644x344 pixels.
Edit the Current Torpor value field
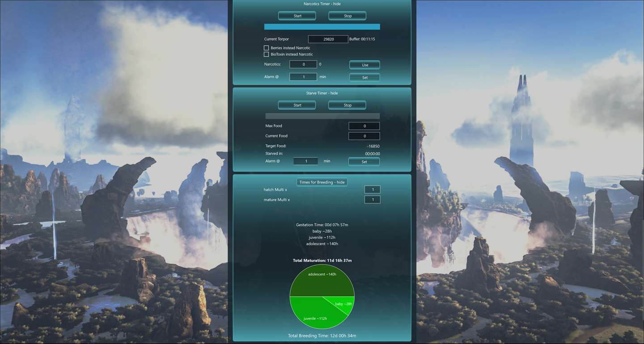[x=328, y=39]
